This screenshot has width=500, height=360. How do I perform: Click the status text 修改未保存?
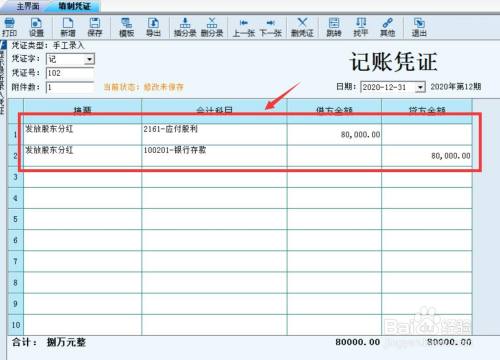164,87
